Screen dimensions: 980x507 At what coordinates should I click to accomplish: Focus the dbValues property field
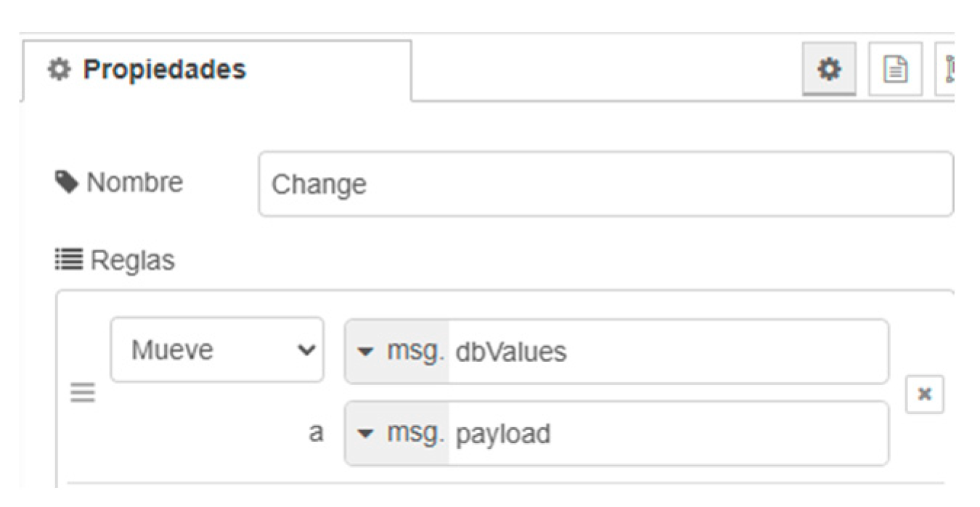pyautogui.click(x=668, y=351)
